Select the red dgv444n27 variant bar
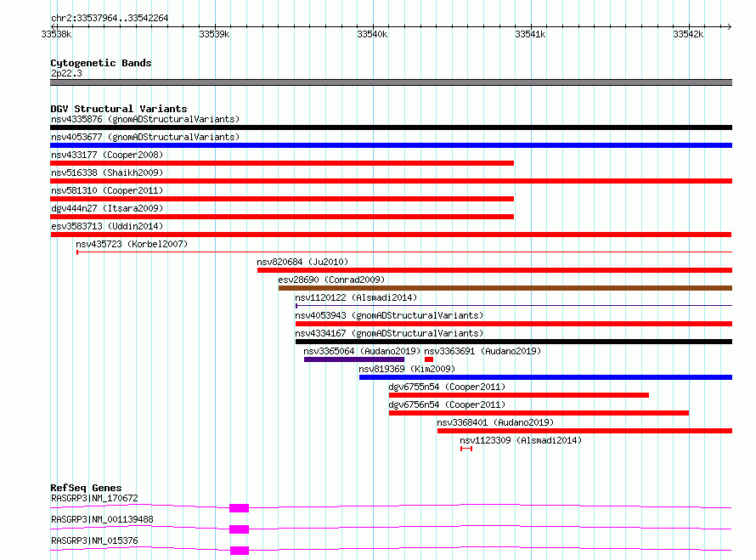The width and height of the screenshot is (756, 560). 282,217
